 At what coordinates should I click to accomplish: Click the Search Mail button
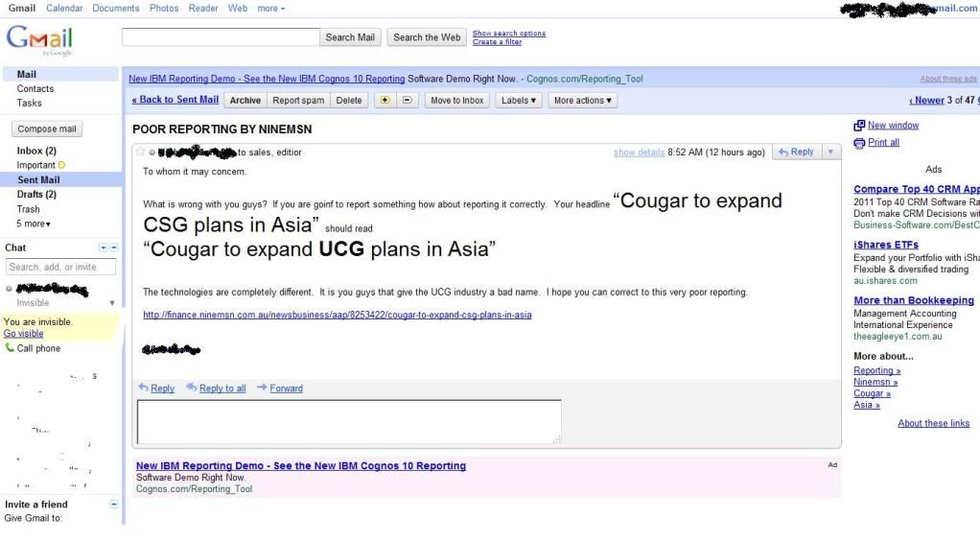[x=350, y=37]
